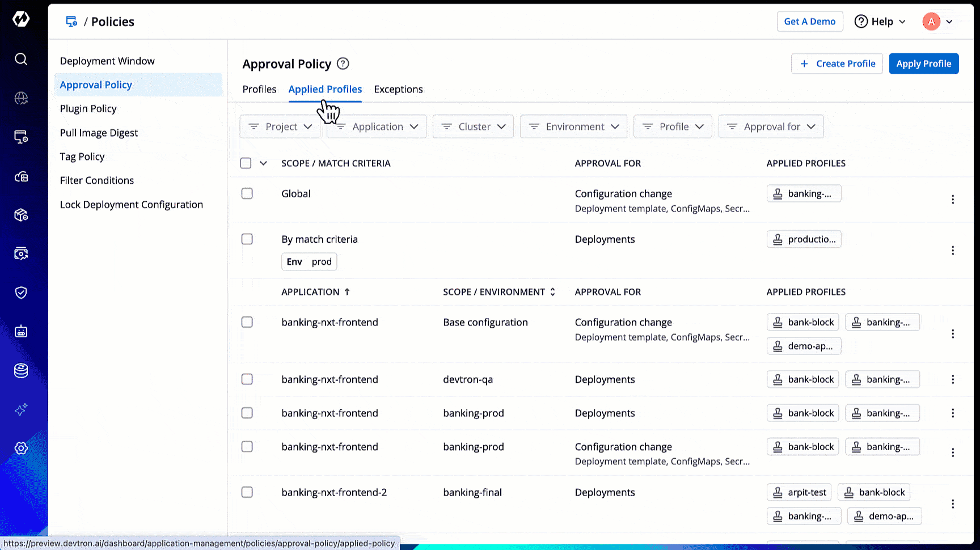Open Plugin Policy in the side menu

point(88,109)
